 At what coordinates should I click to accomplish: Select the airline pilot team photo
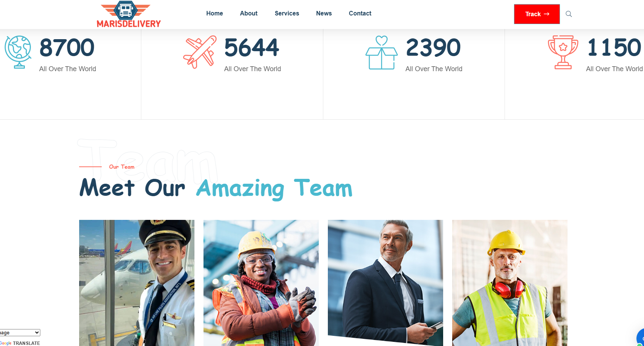coord(137,283)
